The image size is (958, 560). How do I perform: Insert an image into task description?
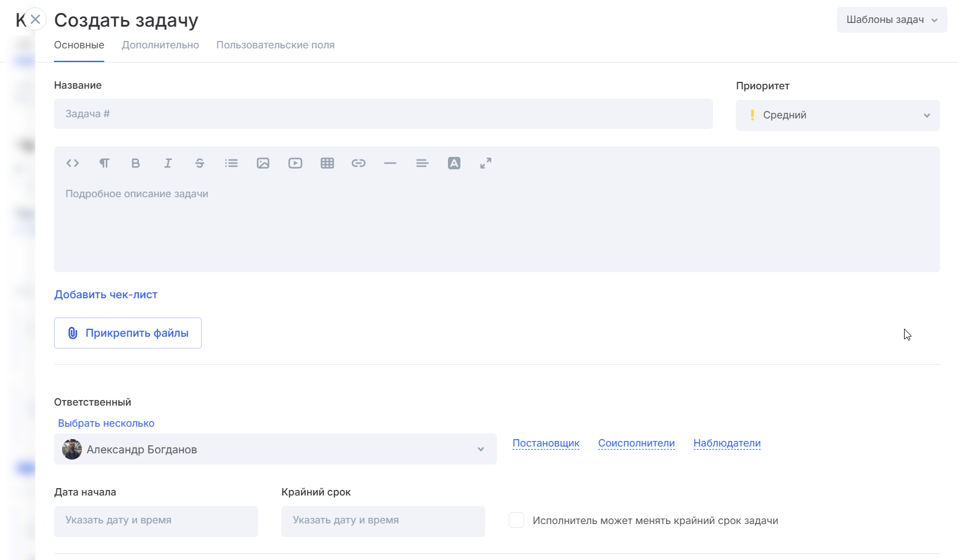pos(263,163)
